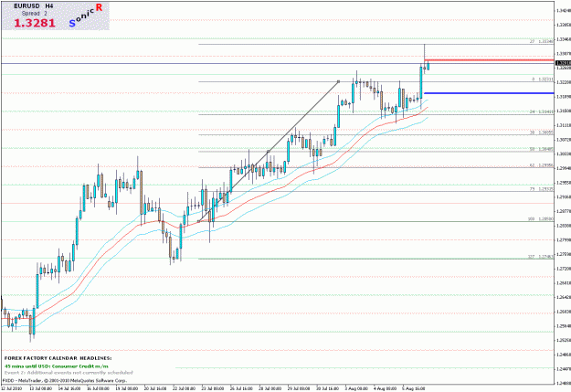Select the Fibonacci line end handle near 3 Aug
The image size is (571, 392).
pos(339,81)
